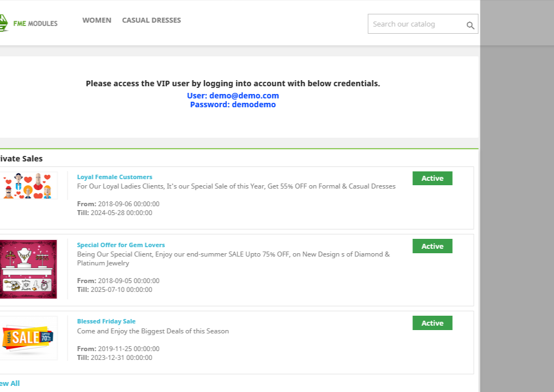
Task: Open the Women menu item
Action: pos(97,20)
